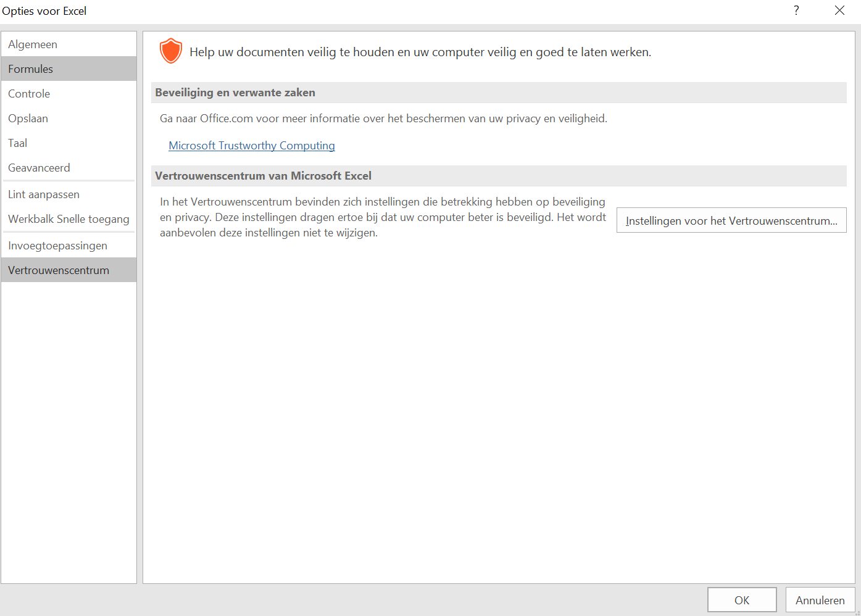Image resolution: width=861 pixels, height=616 pixels.
Task: Select the Taal category
Action: point(69,143)
